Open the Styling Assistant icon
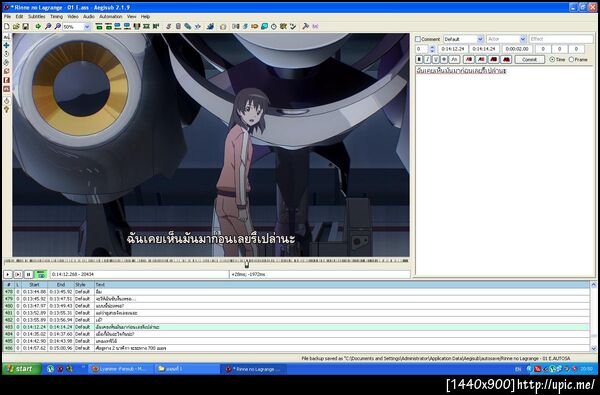This screenshot has width=600, height=395. click(x=245, y=26)
